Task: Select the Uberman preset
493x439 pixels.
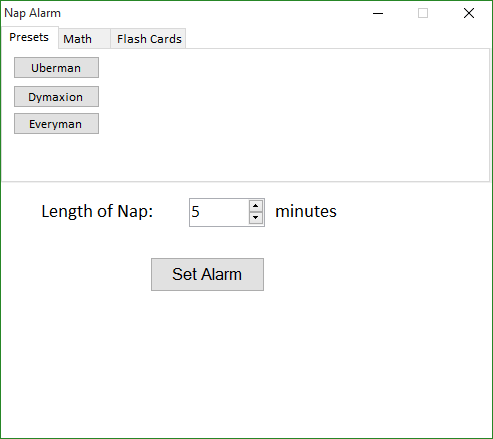Action: [x=56, y=68]
